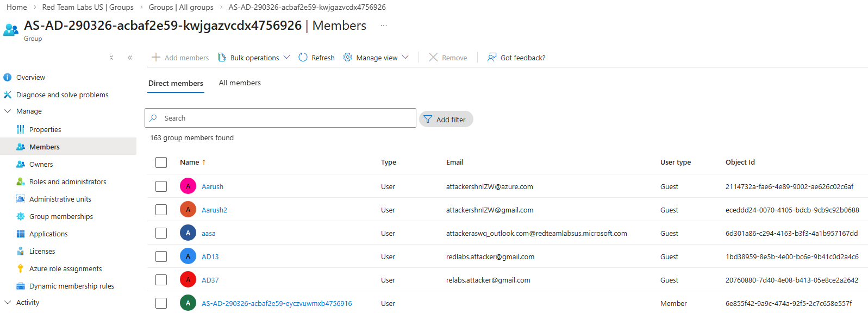
Task: Open Dynamic membership rules page
Action: 71,286
